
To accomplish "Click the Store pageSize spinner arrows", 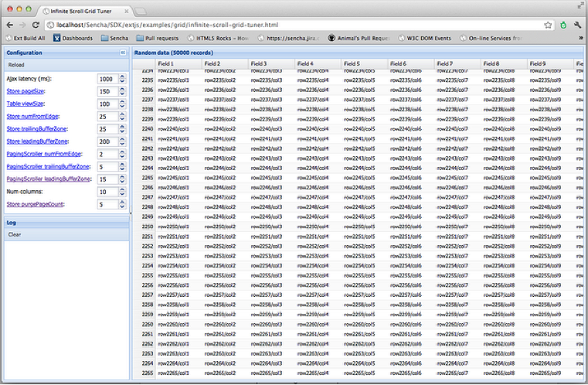I will [124, 91].
